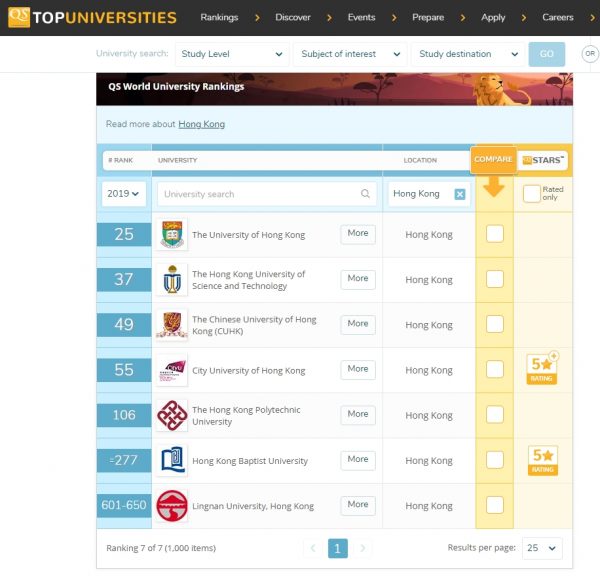This screenshot has height=576, width=600.
Task: Open the Study destination dropdown
Action: tap(468, 54)
